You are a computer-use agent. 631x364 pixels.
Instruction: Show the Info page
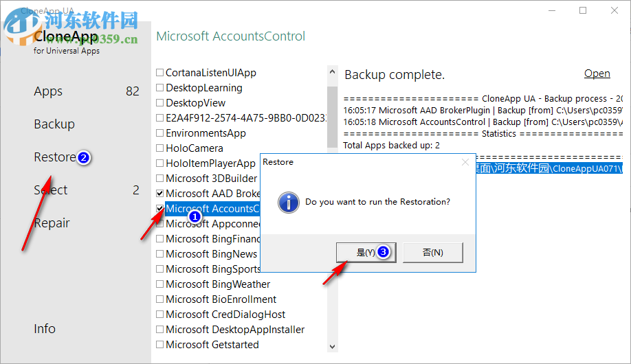[45, 329]
